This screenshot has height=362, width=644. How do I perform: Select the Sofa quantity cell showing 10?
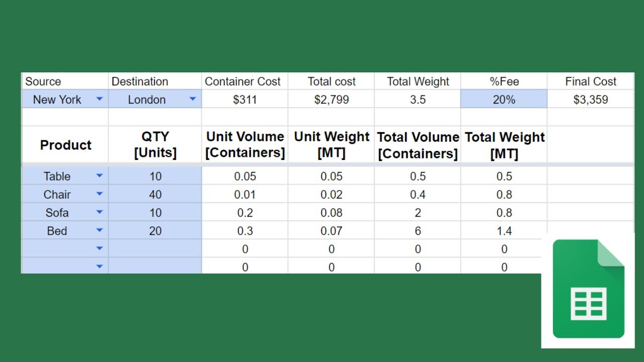(x=155, y=213)
